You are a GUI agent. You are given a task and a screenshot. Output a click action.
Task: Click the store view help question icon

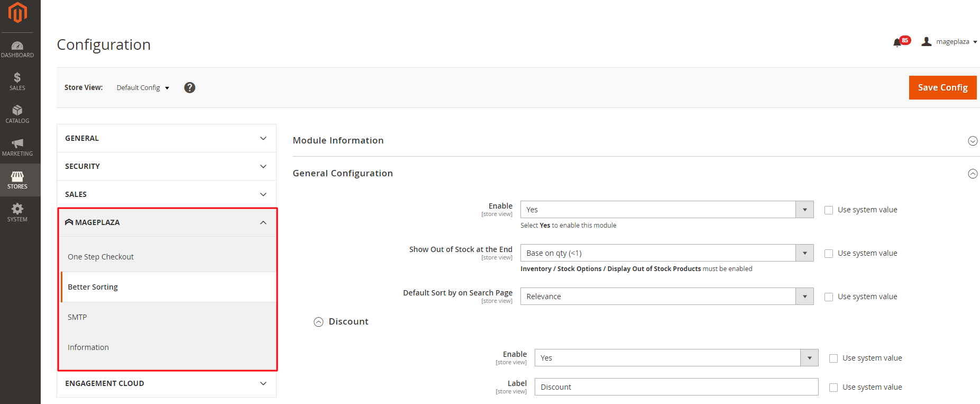189,88
